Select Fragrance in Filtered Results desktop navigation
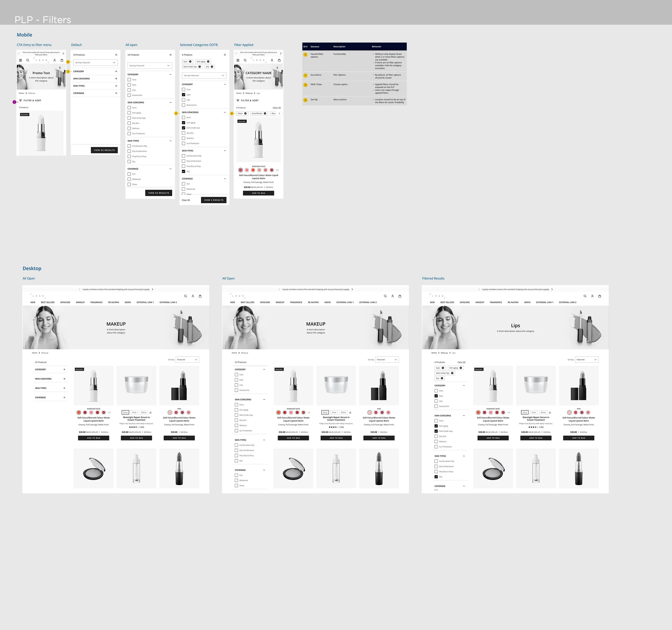The image size is (672, 630). click(496, 302)
